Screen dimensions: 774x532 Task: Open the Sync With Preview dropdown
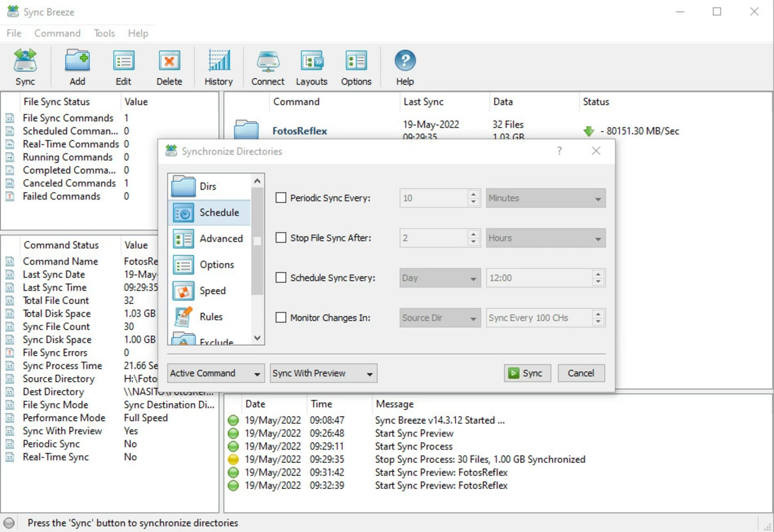(324, 373)
